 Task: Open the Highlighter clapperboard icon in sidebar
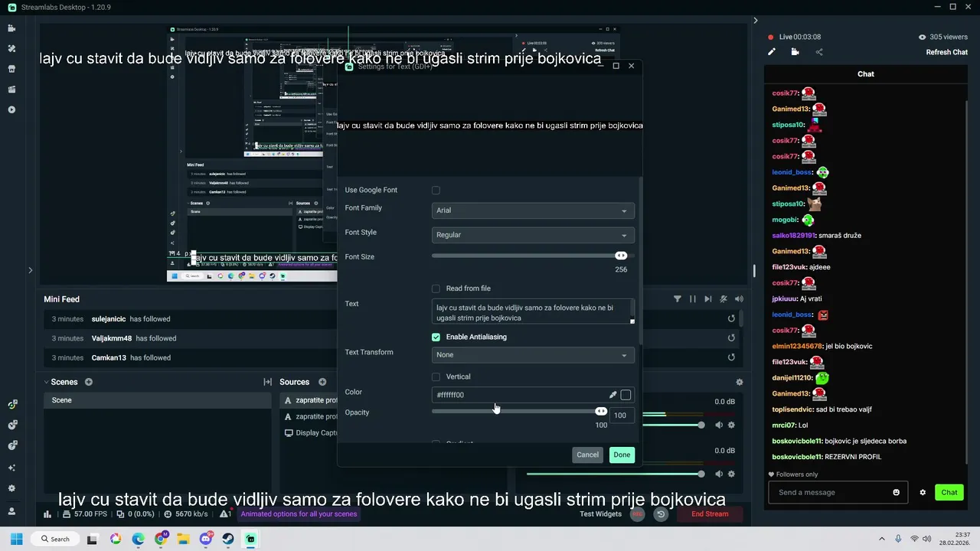click(11, 90)
